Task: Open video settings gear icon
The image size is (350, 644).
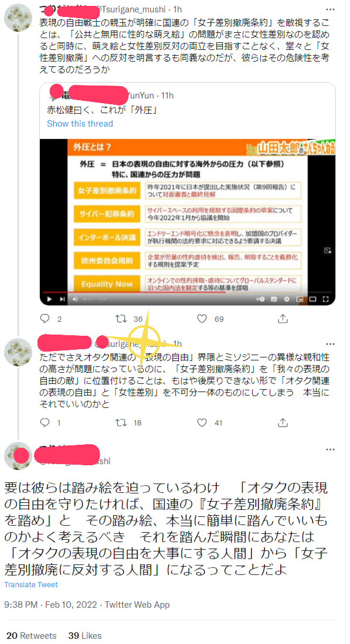Action: (287, 299)
